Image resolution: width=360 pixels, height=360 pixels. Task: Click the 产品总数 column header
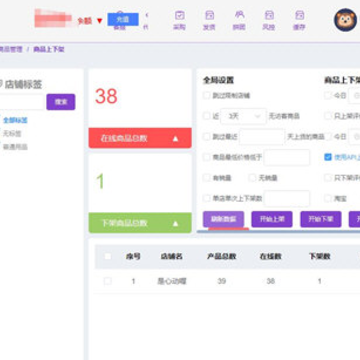tap(222, 256)
